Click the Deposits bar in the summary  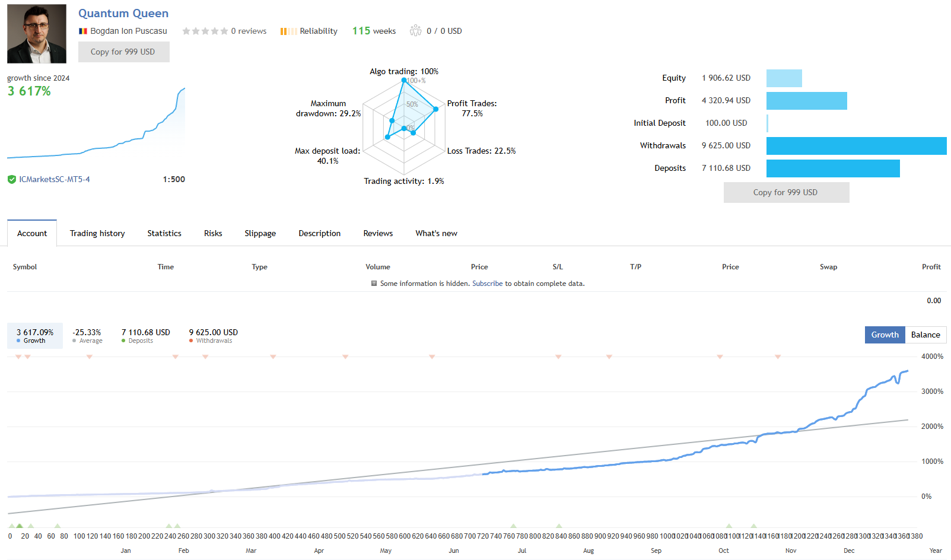point(833,168)
